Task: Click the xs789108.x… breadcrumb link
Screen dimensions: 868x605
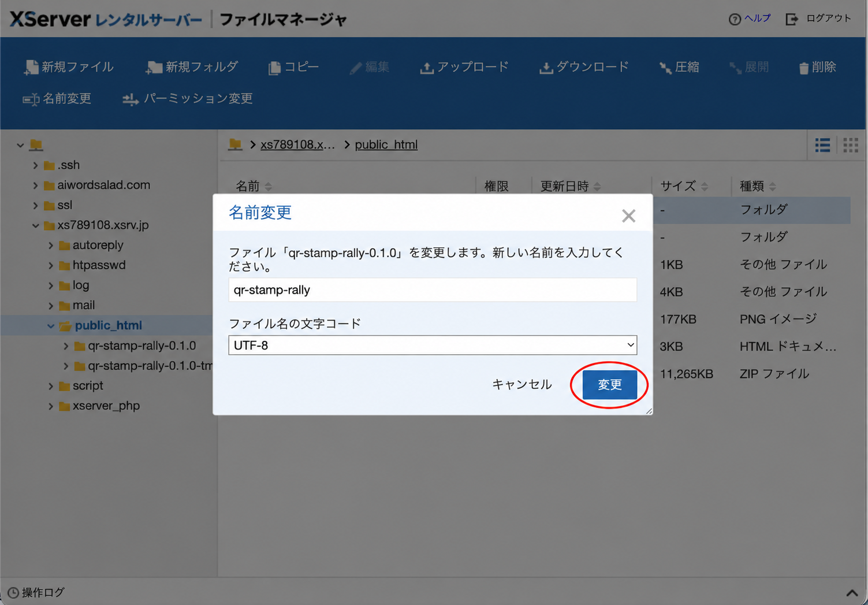Action: (x=297, y=144)
